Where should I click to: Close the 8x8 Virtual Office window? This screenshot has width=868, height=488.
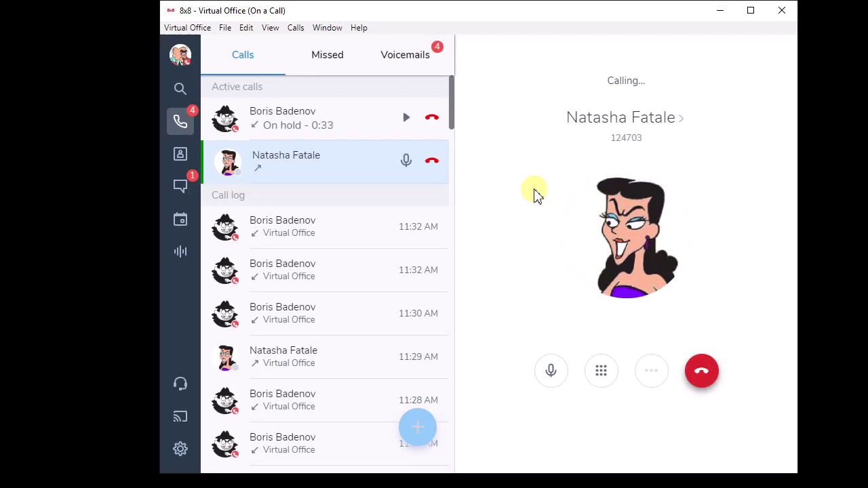point(782,10)
